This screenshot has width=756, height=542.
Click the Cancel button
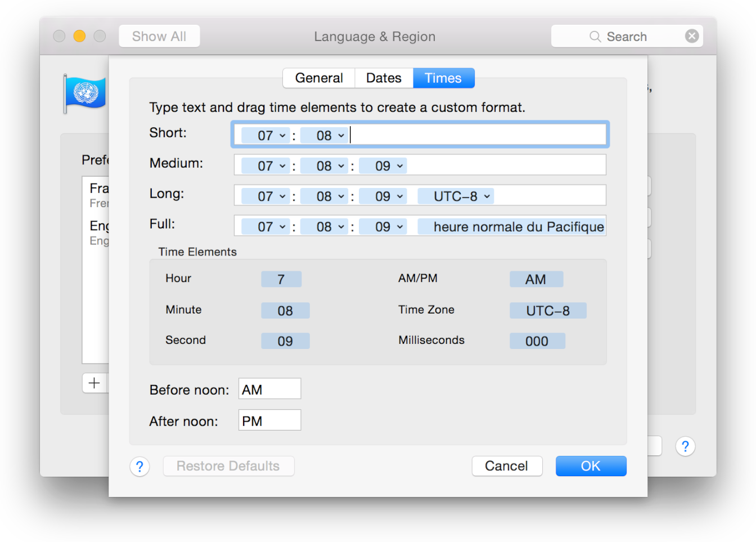pyautogui.click(x=507, y=465)
